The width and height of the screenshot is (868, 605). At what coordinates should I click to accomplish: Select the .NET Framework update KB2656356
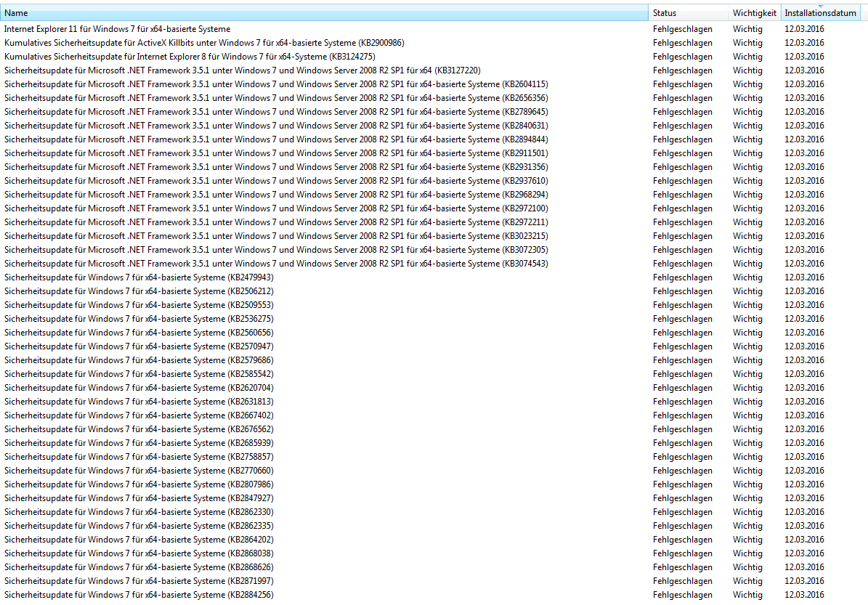click(276, 98)
